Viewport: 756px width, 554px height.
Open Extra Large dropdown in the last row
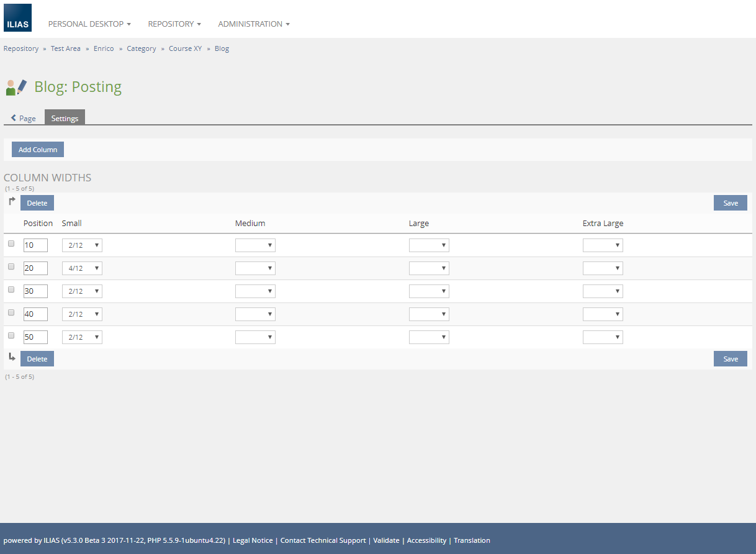(603, 337)
